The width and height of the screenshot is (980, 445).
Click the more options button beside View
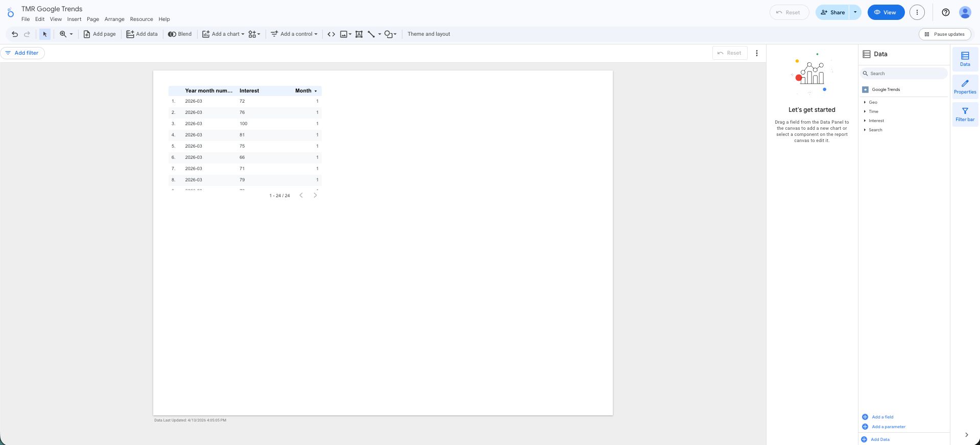[x=917, y=12]
